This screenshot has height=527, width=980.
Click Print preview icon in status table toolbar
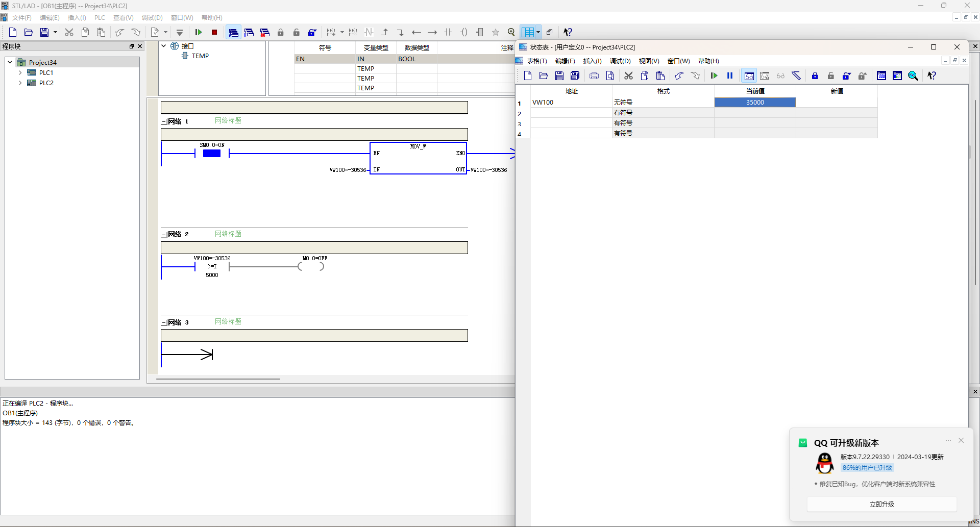tap(610, 76)
